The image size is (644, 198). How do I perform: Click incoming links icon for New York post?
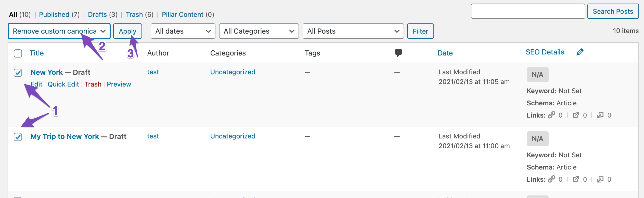coord(600,115)
